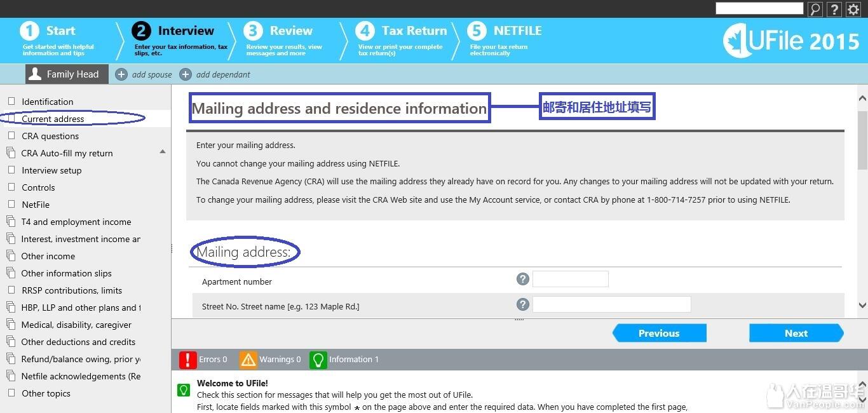Screen dimensions: 868x413
Task: Click the Family Head person icon
Action: tap(36, 74)
